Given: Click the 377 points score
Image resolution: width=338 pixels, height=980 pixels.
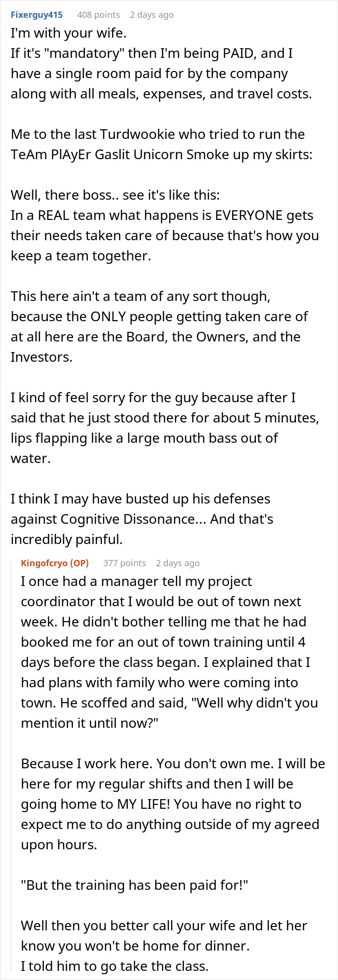Looking at the screenshot, I should point(125,563).
